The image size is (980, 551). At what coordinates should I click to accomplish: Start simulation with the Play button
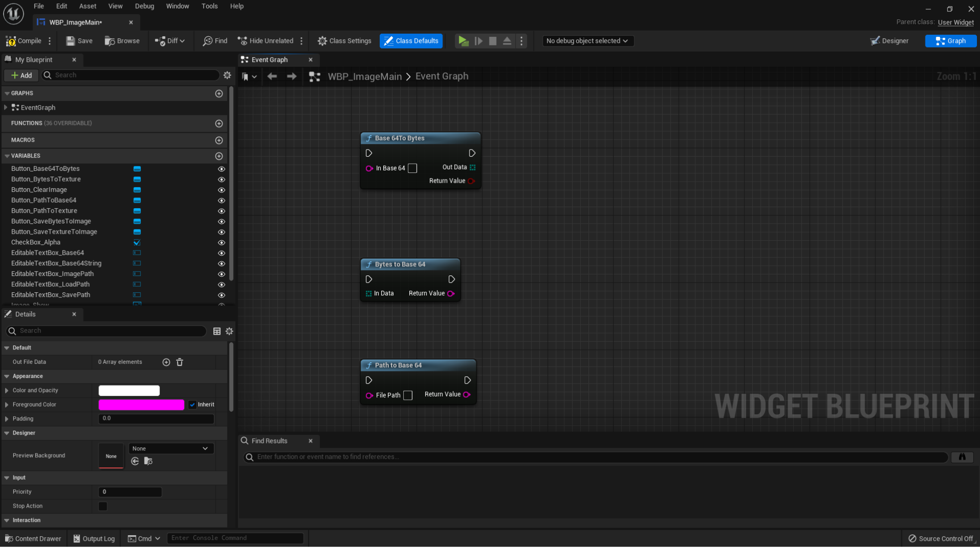click(x=463, y=41)
